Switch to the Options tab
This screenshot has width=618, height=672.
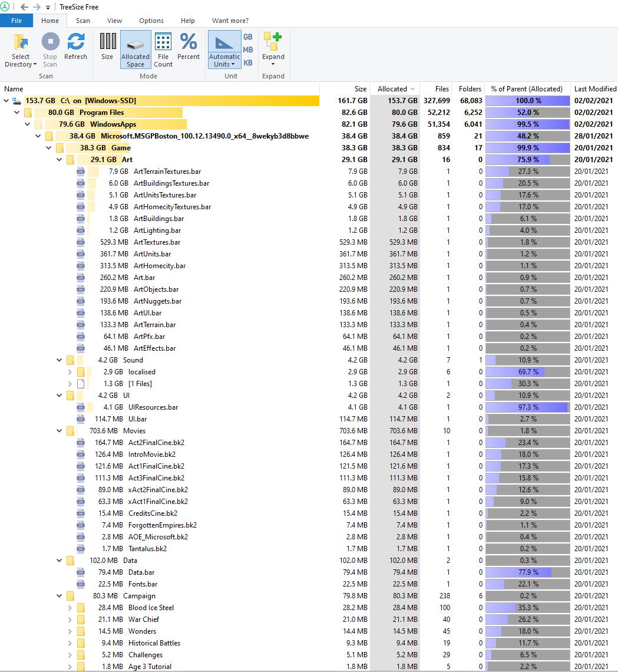pyautogui.click(x=151, y=21)
